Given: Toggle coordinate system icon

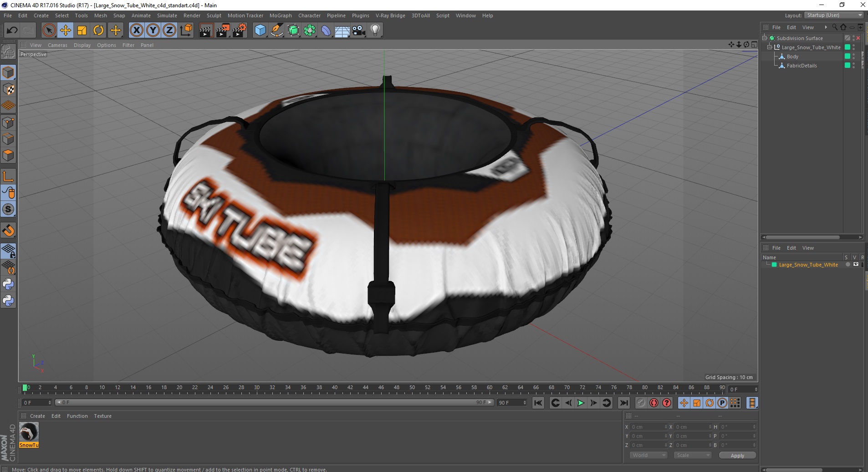Looking at the screenshot, I should (186, 31).
